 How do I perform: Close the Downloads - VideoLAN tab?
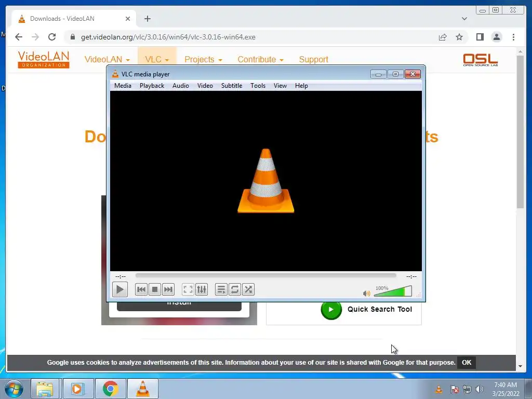[128, 19]
